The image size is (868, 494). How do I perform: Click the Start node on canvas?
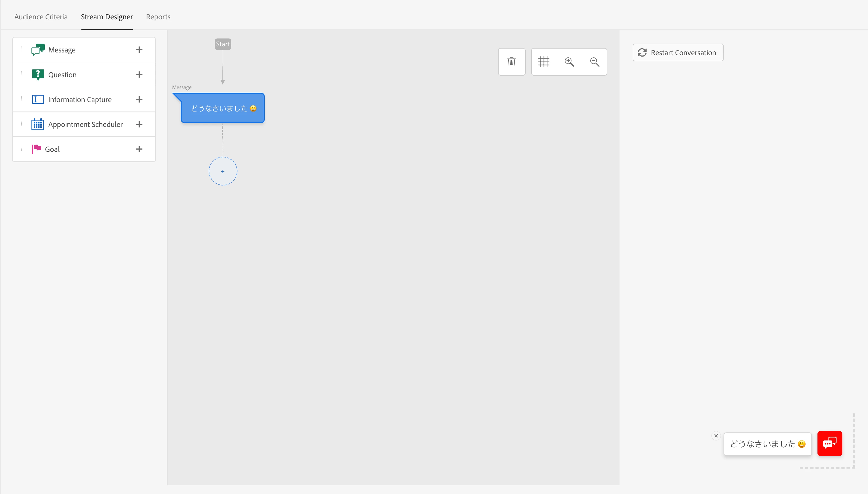(223, 44)
